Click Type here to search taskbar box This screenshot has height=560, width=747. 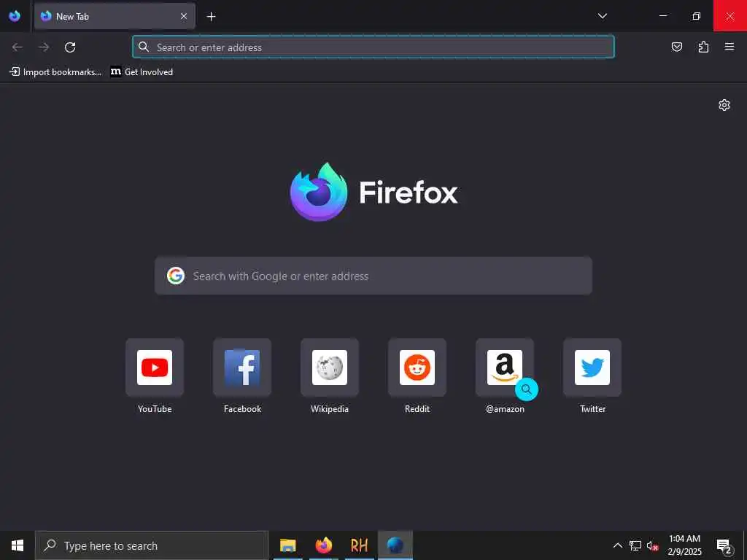pos(152,545)
